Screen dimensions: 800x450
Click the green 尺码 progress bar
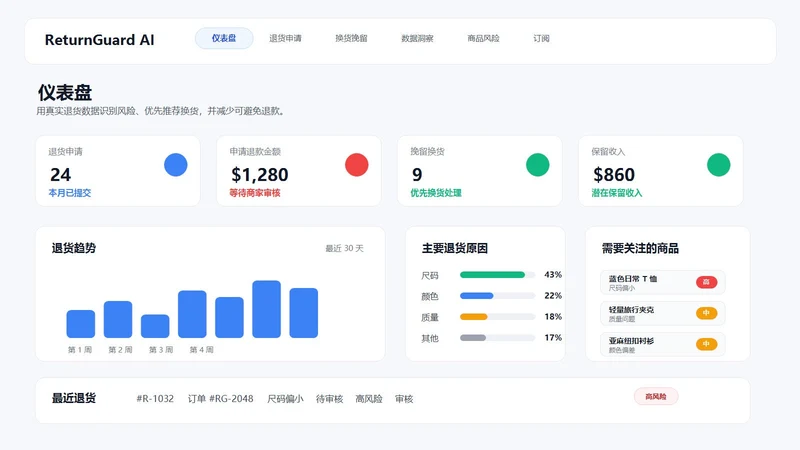(492, 275)
